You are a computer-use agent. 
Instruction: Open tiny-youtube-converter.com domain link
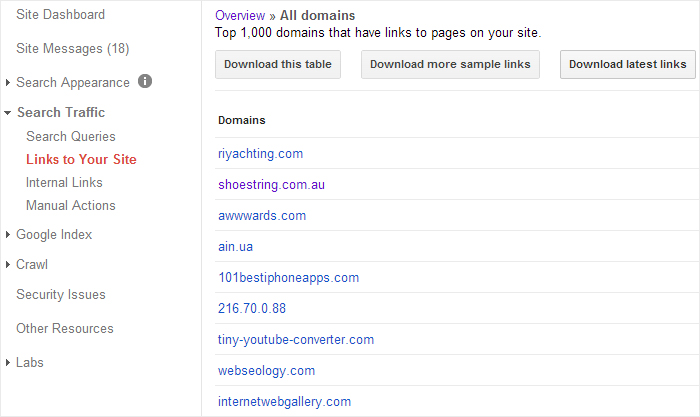296,340
